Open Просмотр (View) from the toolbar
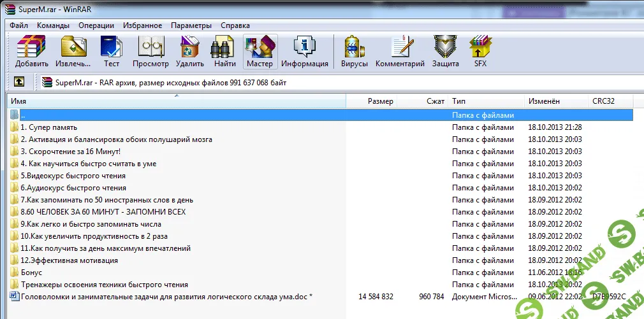644x319 pixels. point(150,51)
